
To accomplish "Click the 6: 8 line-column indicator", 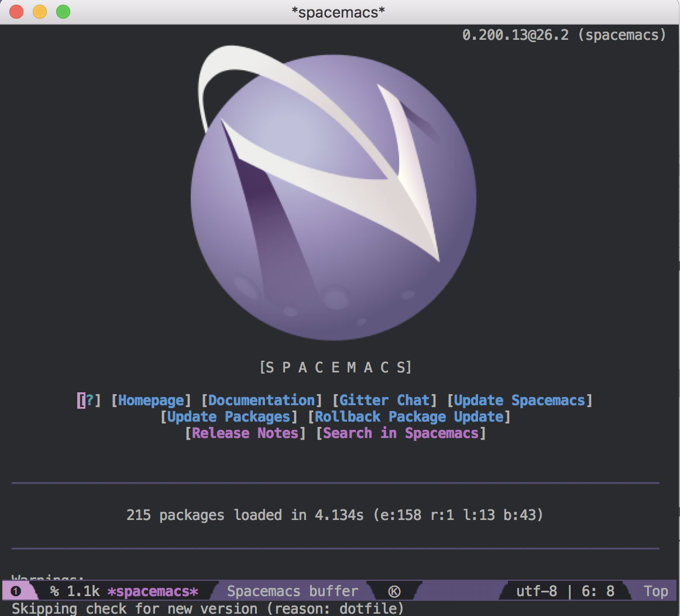I will 598,591.
